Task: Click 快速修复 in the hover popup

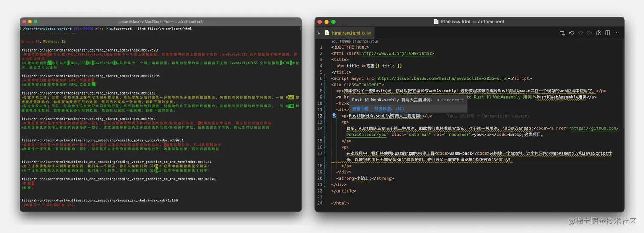Action: click(389, 109)
